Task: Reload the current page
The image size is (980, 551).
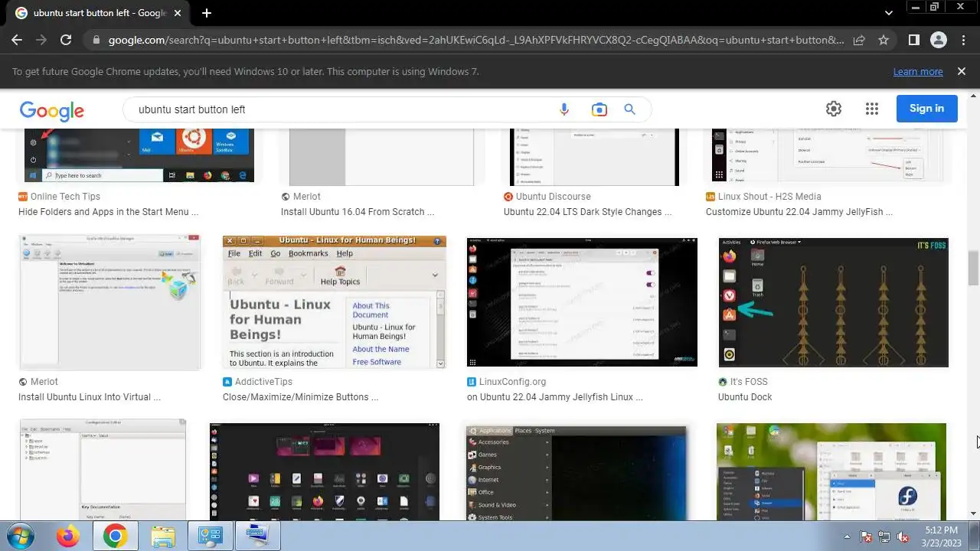Action: pyautogui.click(x=66, y=40)
